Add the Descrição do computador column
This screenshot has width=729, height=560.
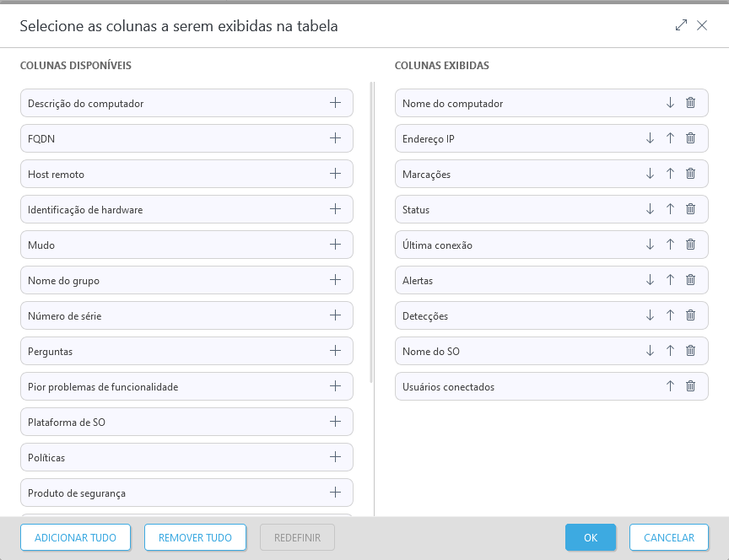point(335,103)
